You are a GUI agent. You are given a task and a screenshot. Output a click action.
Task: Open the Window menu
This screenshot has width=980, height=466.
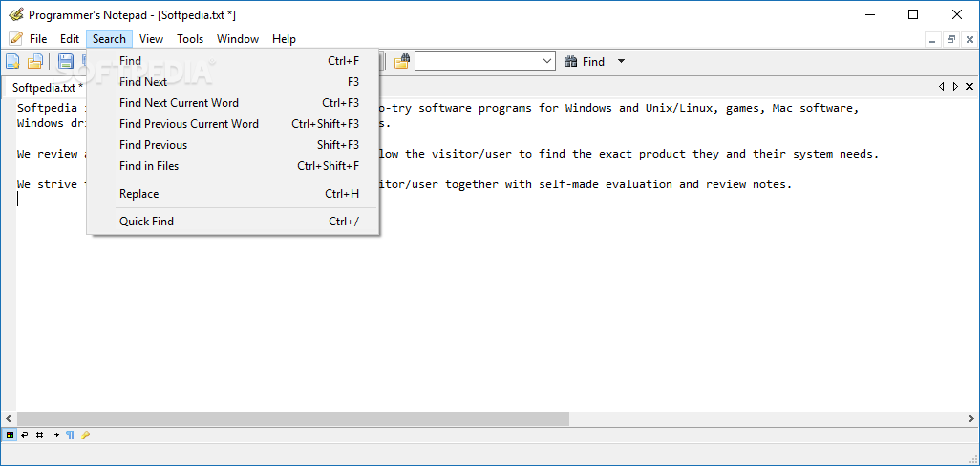[238, 39]
